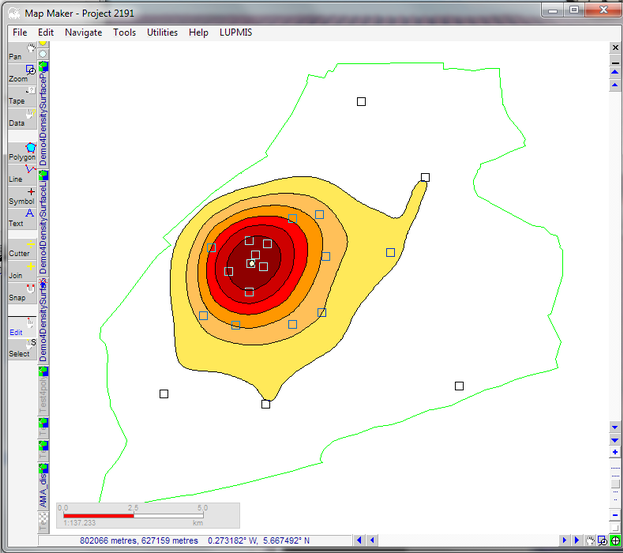Toggle the Snap tool

tap(22, 292)
